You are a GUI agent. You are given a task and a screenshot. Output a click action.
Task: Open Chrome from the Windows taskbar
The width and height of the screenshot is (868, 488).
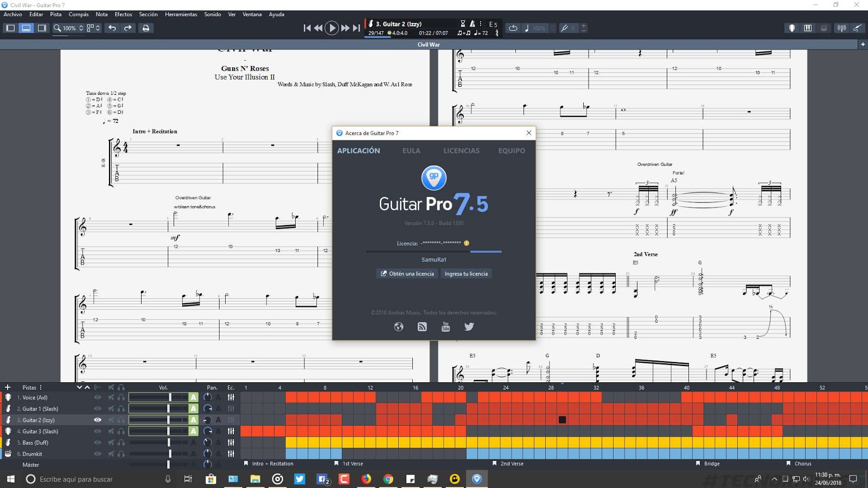coord(388,479)
